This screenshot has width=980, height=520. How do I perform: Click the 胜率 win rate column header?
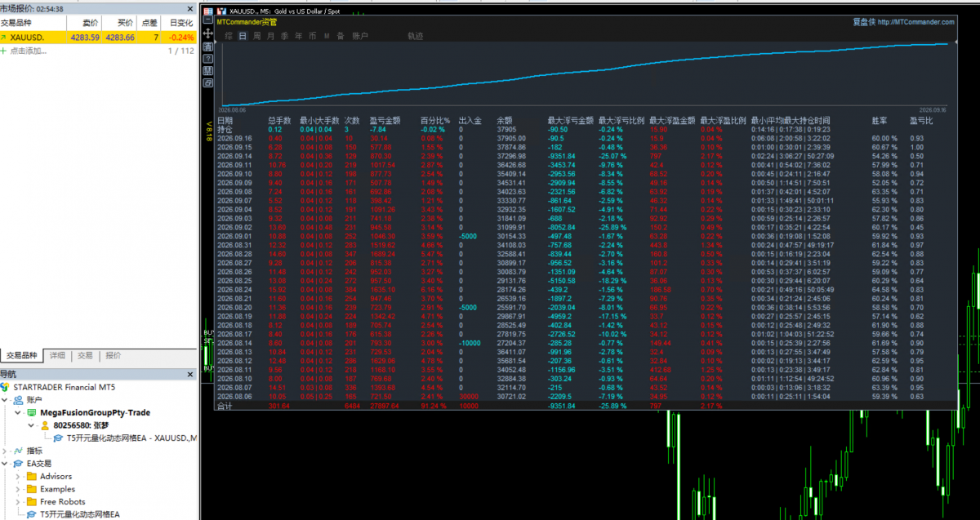[880, 120]
